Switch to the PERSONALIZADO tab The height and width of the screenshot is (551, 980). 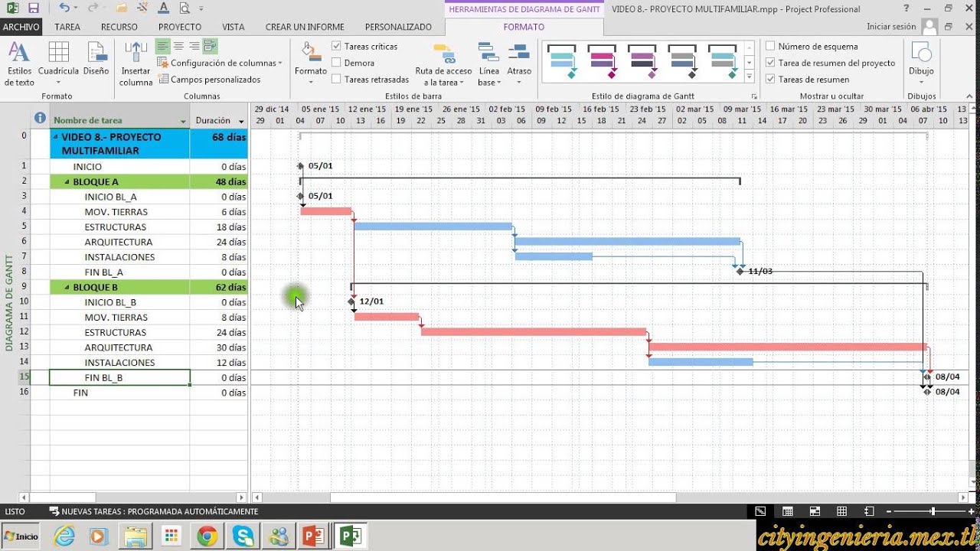[398, 27]
